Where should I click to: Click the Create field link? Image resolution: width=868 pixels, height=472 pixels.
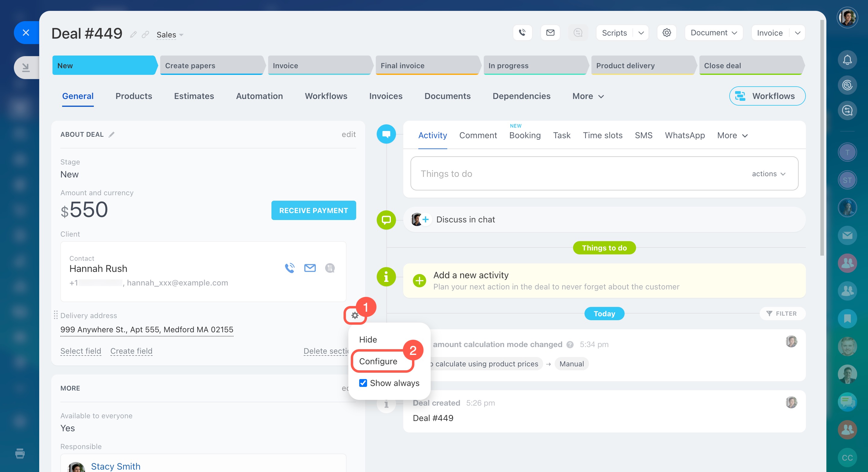click(x=131, y=351)
